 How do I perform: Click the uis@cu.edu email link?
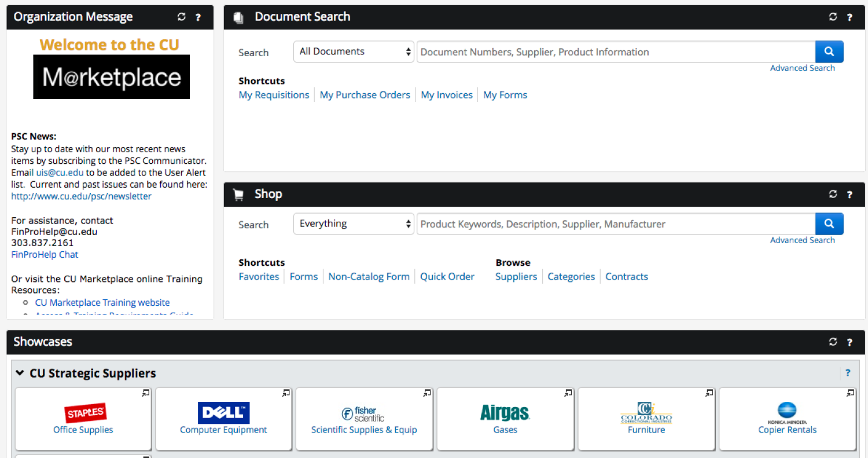[x=60, y=173]
